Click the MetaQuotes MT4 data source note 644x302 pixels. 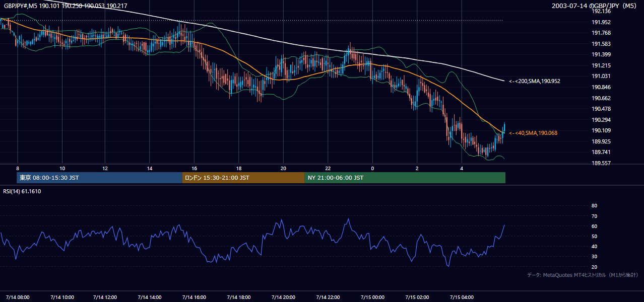click(583, 275)
